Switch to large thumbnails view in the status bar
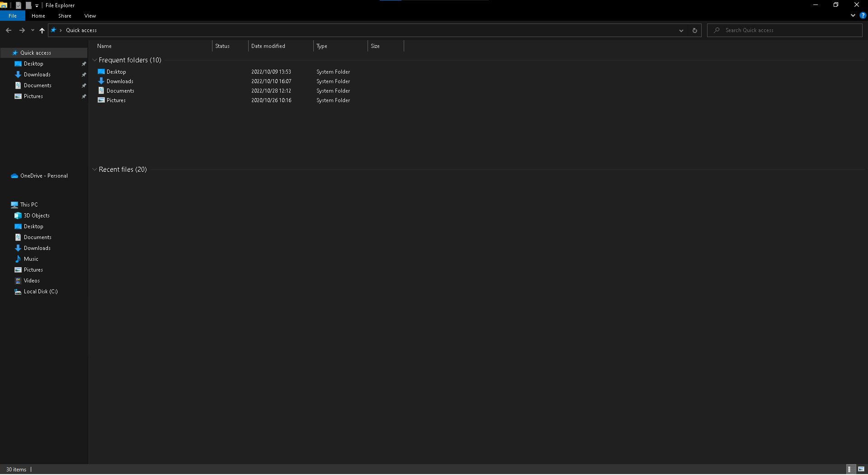The image size is (868, 475). tap(861, 469)
